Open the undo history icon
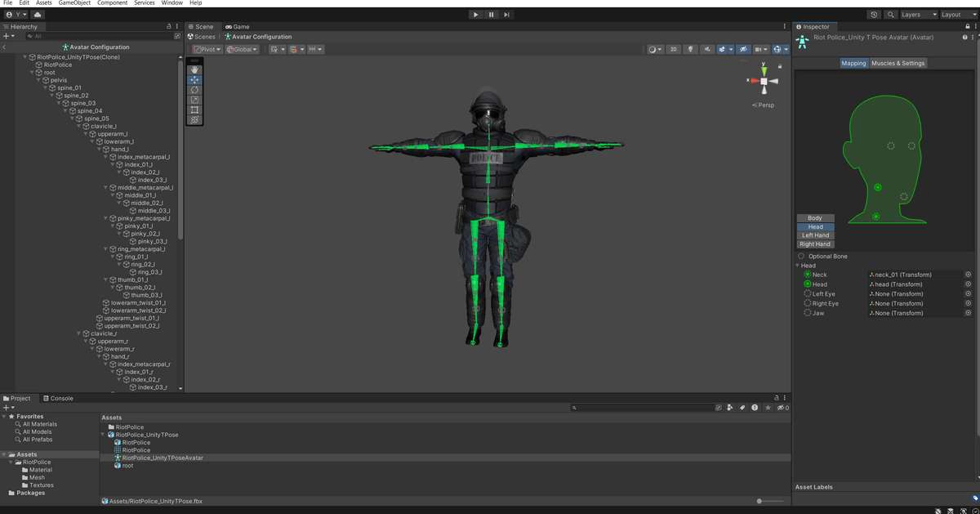Viewport: 980px width, 514px height. 875,15
